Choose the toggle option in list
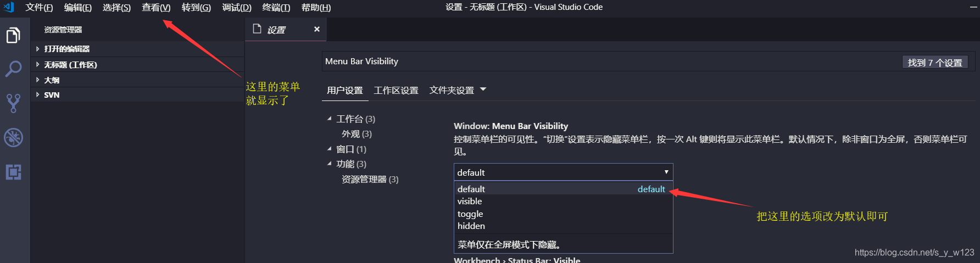Screen dimensions: 980x263 pyautogui.click(x=563, y=214)
